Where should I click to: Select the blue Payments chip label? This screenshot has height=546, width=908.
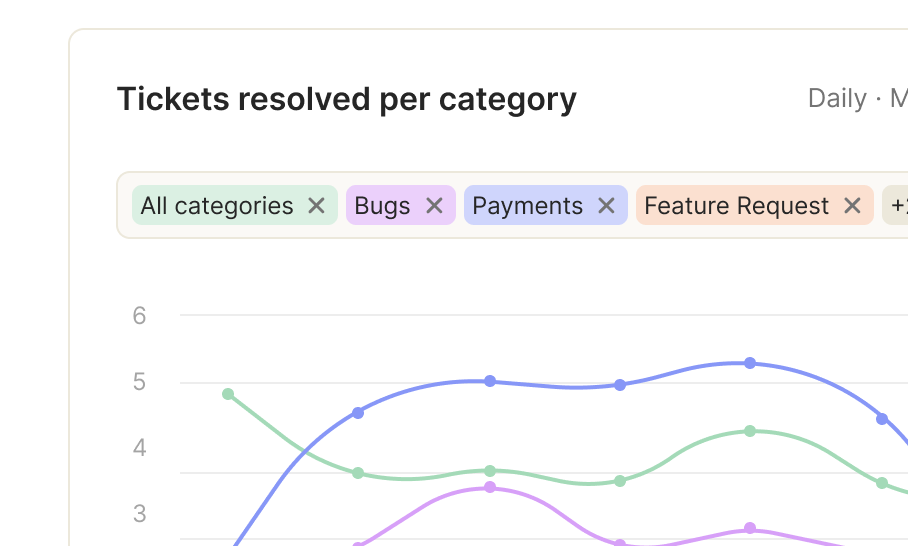528,206
